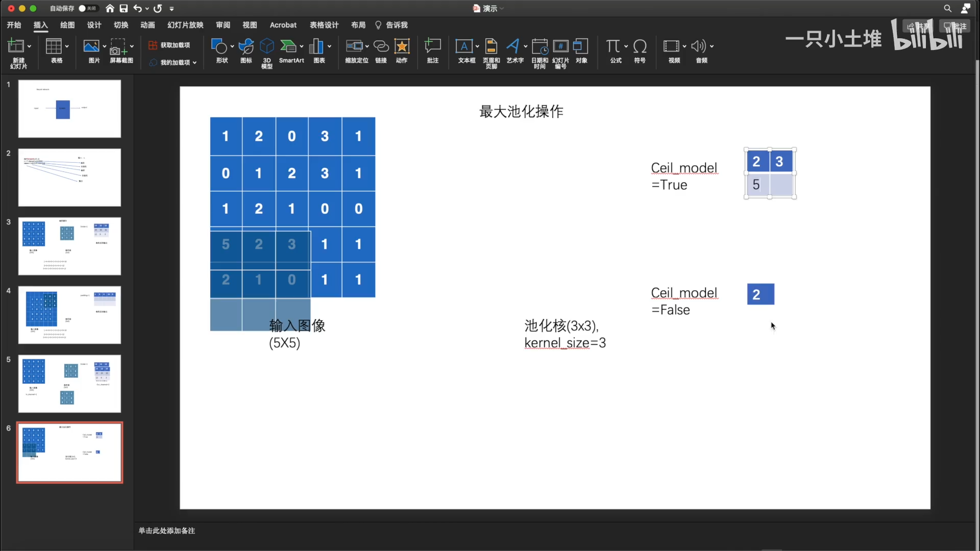Switch to the 幻灯片放映 tab
Screen dimensions: 980x551
[185, 25]
